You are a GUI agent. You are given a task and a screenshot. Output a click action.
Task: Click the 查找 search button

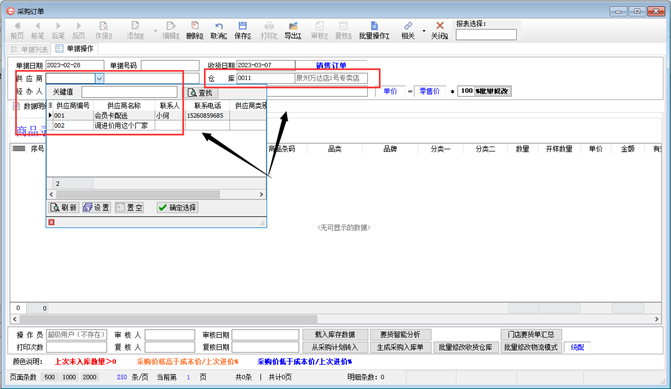(x=201, y=92)
